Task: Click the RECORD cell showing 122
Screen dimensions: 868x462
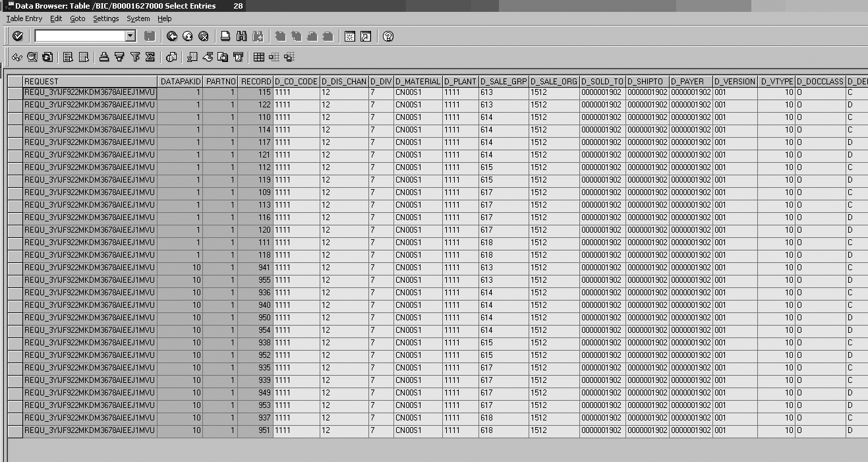Action: click(x=255, y=105)
